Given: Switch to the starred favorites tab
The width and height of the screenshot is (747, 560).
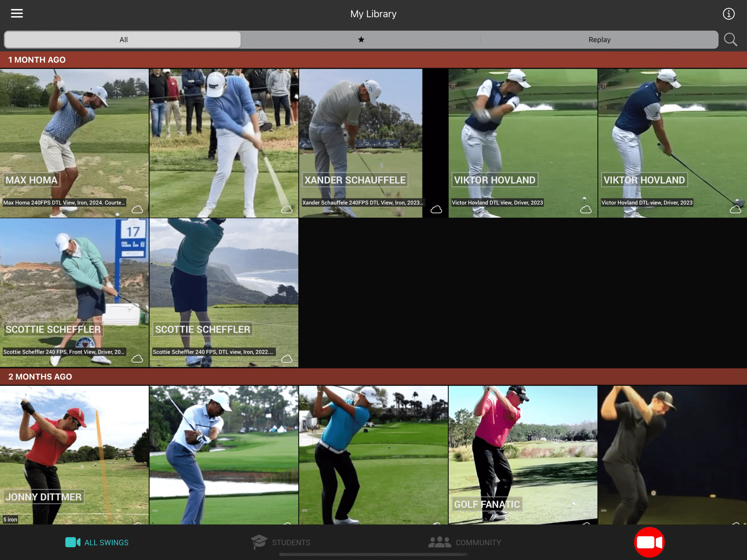Looking at the screenshot, I should click(361, 39).
